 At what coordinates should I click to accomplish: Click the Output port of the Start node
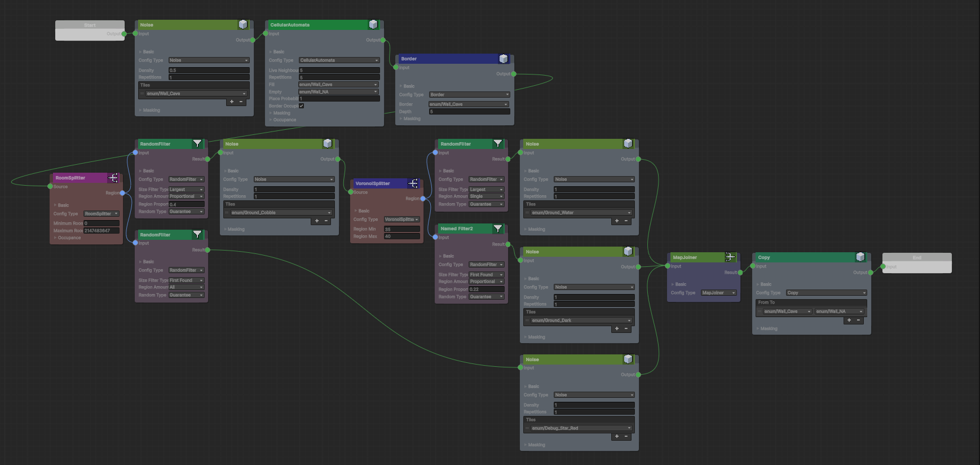pyautogui.click(x=124, y=34)
